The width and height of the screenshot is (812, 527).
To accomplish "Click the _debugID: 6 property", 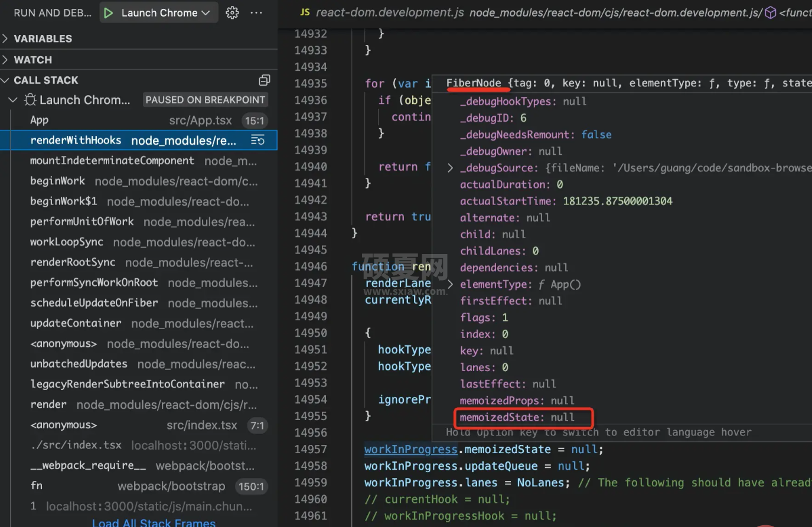I will pos(493,118).
